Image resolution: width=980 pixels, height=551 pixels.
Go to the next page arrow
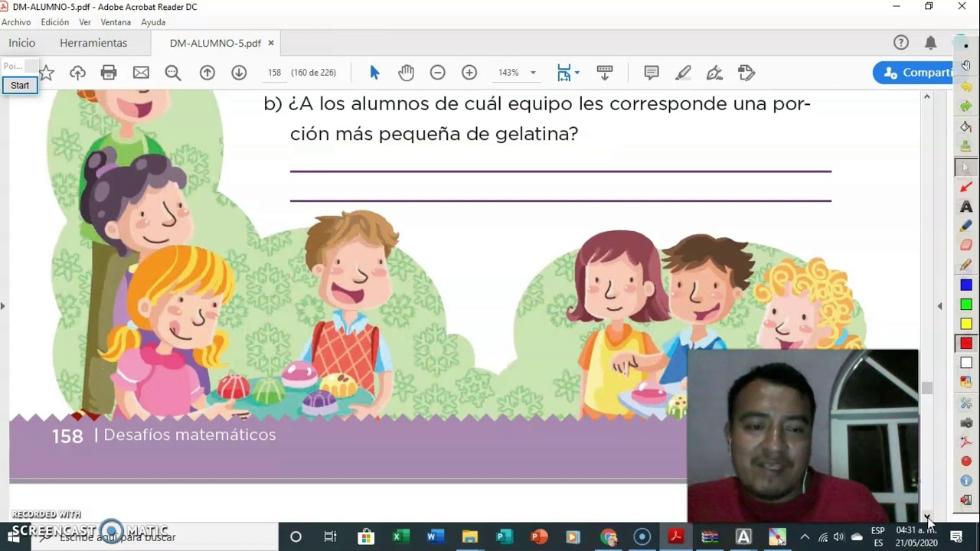239,73
